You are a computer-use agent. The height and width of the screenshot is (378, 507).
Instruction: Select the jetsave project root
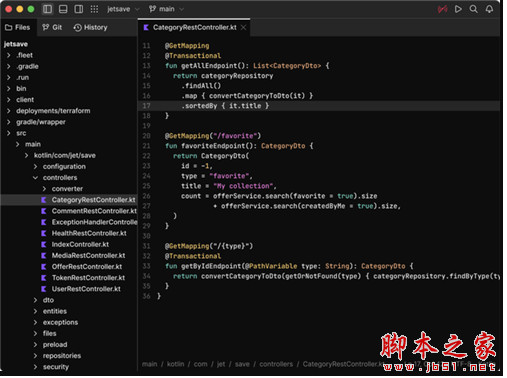(x=16, y=44)
